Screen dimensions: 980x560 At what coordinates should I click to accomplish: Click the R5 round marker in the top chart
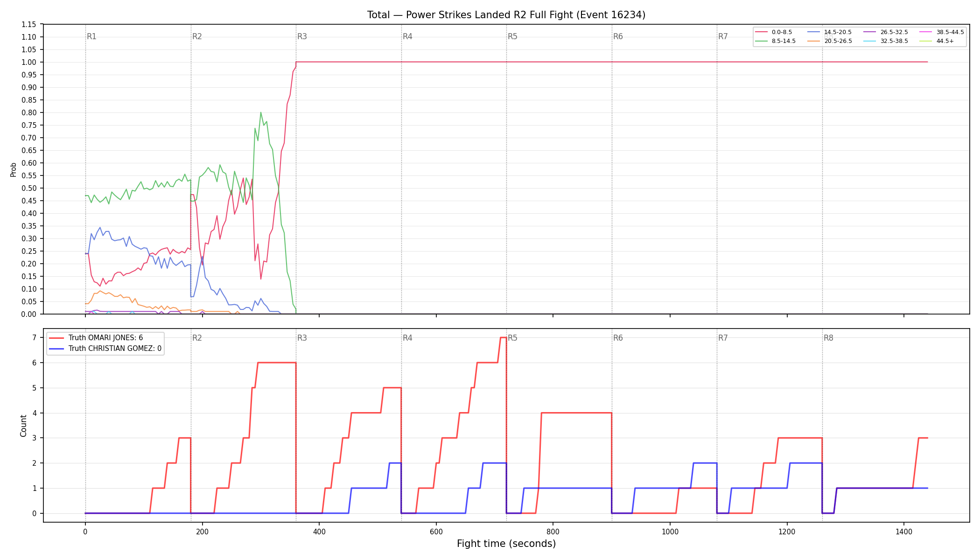click(512, 36)
